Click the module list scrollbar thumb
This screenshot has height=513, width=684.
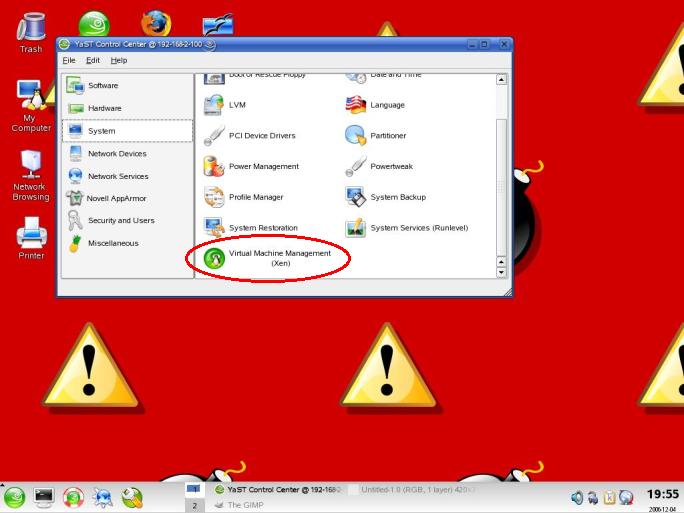click(501, 188)
